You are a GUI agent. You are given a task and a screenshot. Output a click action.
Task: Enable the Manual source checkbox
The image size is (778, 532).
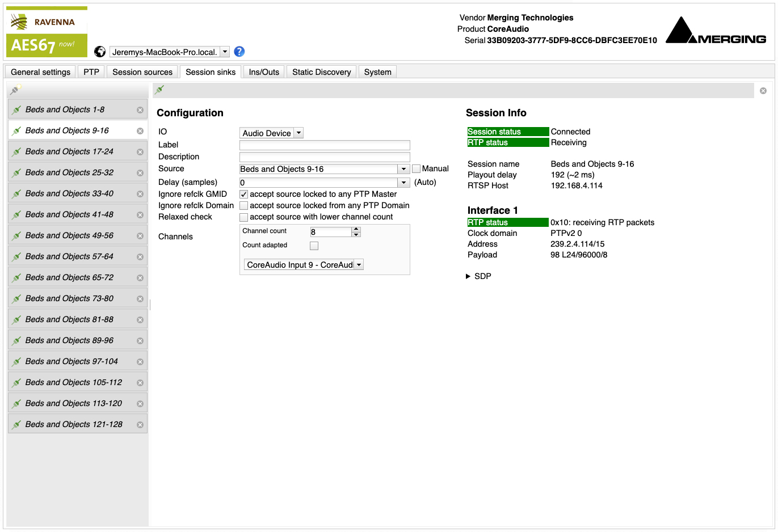pos(417,169)
